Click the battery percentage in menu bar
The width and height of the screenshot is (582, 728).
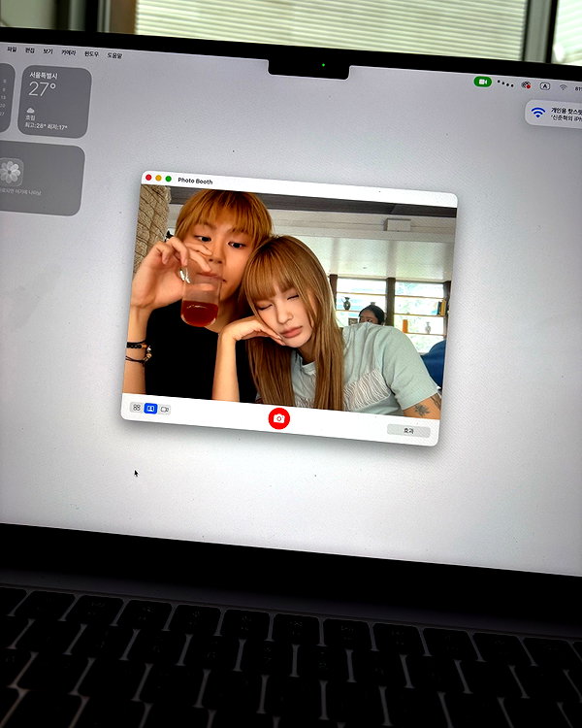click(578, 88)
